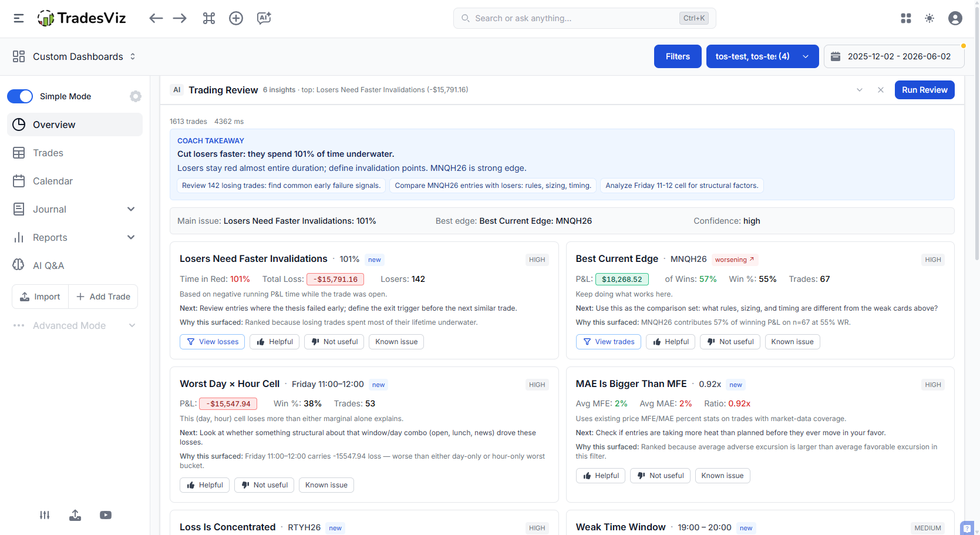Open the sliders settings icon at sidebar bottom
980x535 pixels.
[x=45, y=515]
